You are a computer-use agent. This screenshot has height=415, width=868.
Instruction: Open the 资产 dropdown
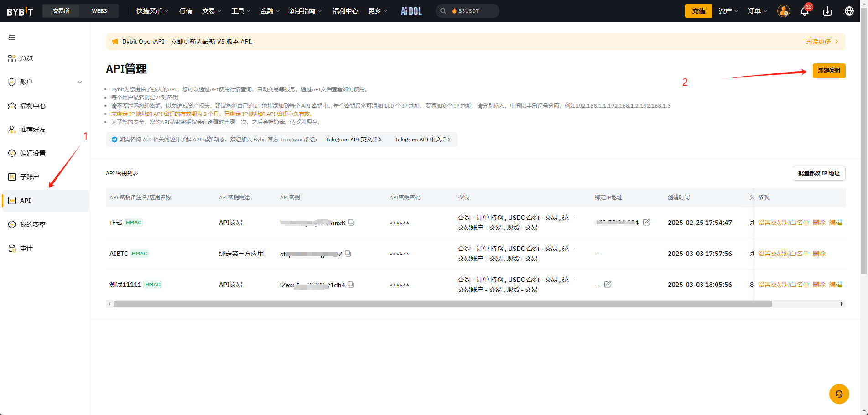728,11
